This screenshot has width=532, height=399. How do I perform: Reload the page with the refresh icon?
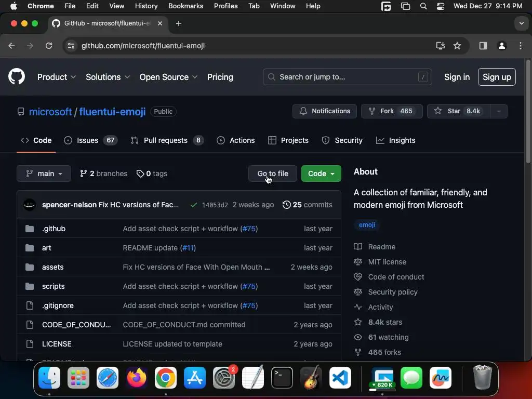[x=49, y=46]
